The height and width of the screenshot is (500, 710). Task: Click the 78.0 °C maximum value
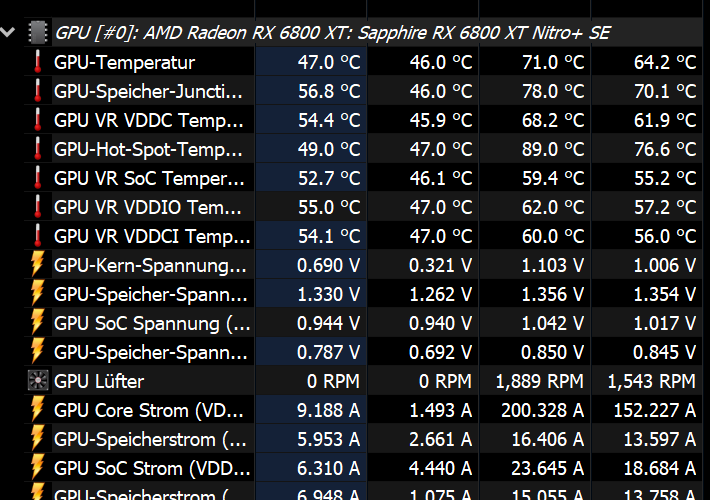coord(553,91)
